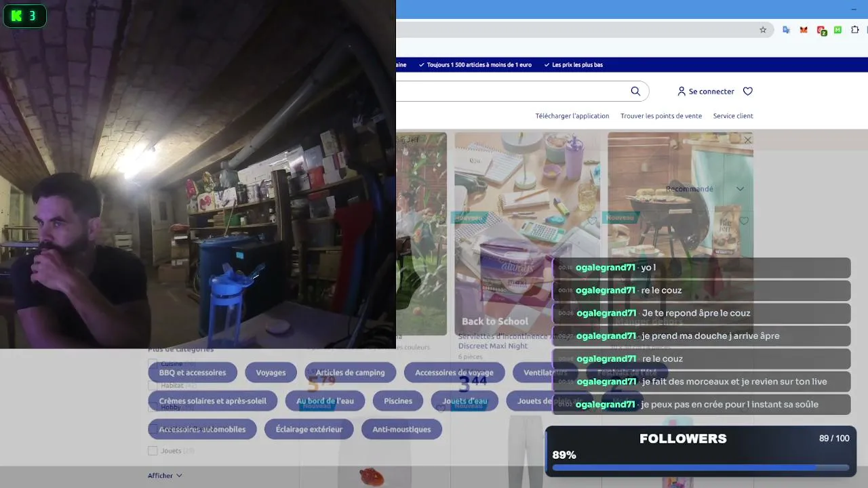Click the webcam video overlay
Screen dimensions: 868x488
[x=198, y=174]
